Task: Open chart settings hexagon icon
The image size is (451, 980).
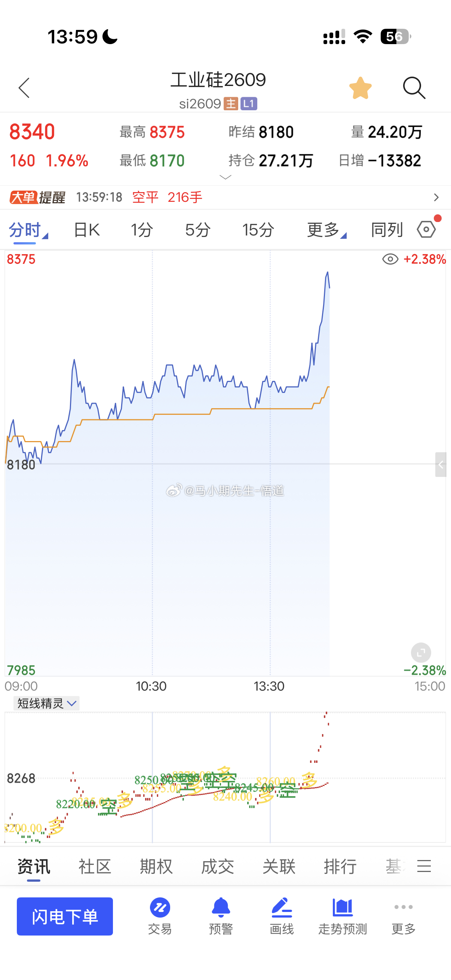Action: point(426,229)
